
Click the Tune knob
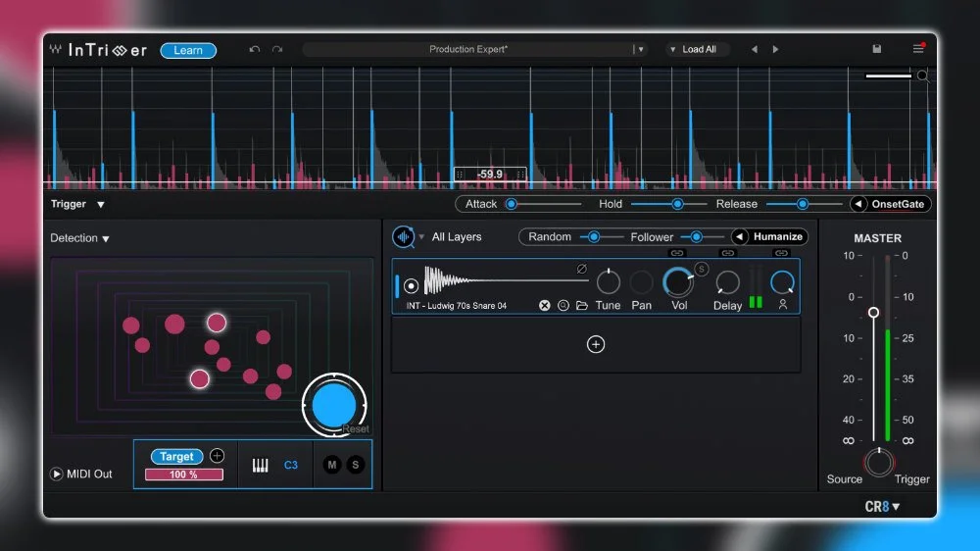[x=609, y=282]
